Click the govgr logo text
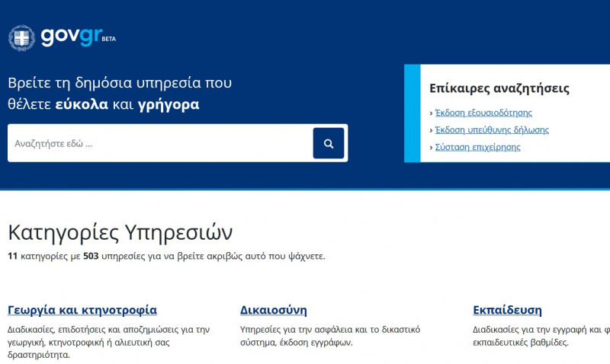Screen dimensions: 610x364 (x=70, y=37)
